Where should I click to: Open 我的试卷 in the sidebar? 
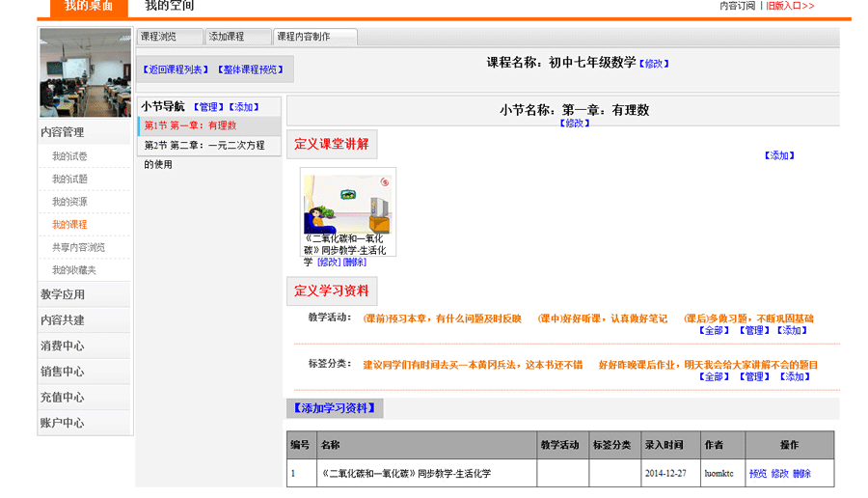pyautogui.click(x=69, y=156)
